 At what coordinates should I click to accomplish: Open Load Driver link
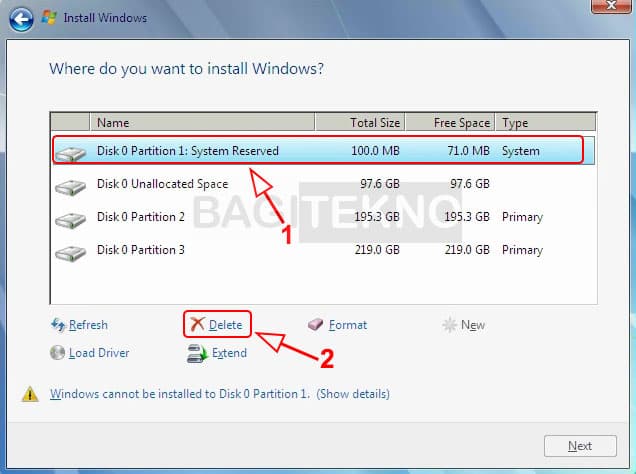[99, 353]
